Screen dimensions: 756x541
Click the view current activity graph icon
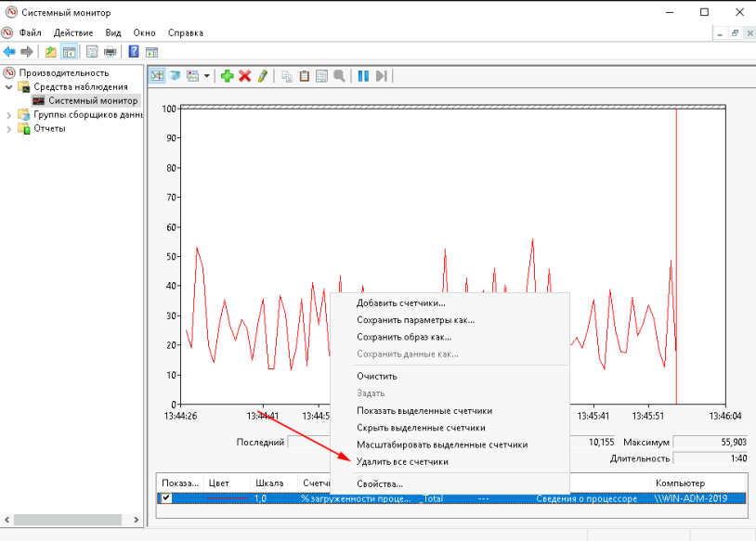(x=157, y=76)
